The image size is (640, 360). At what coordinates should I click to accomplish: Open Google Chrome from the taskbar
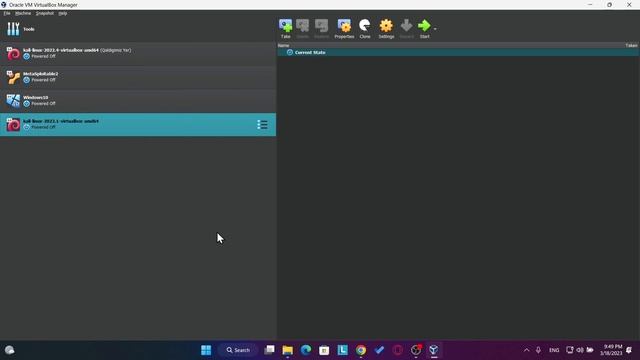361,350
